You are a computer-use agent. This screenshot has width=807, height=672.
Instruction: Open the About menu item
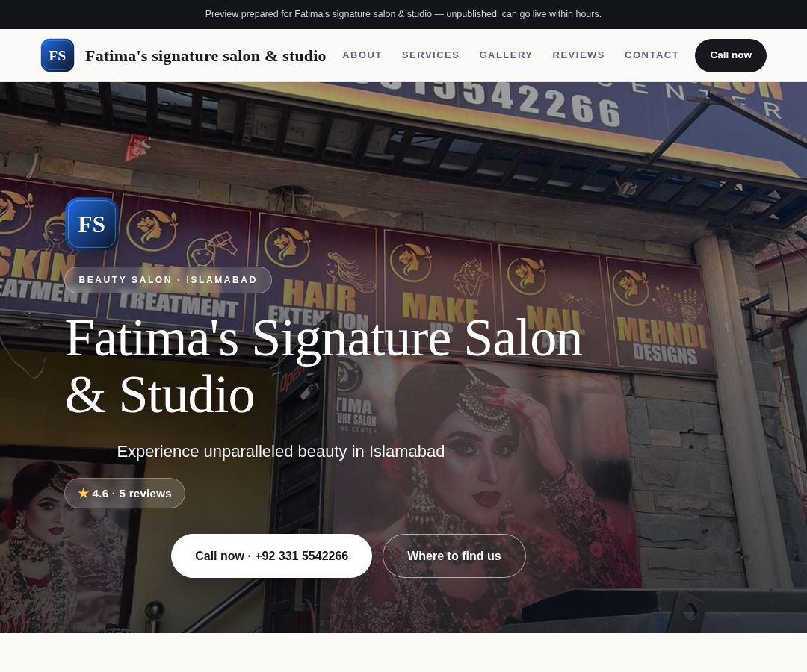(x=362, y=55)
